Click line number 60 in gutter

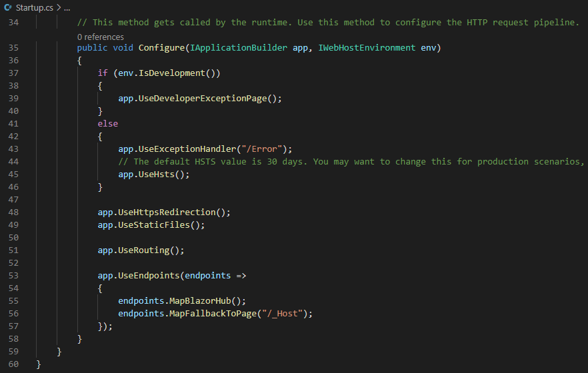13,364
